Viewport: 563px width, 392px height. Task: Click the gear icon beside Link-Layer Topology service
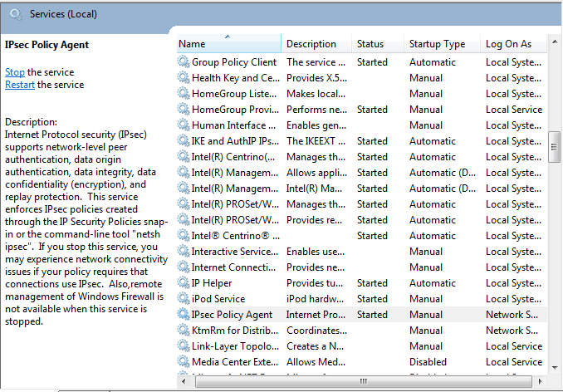click(184, 346)
